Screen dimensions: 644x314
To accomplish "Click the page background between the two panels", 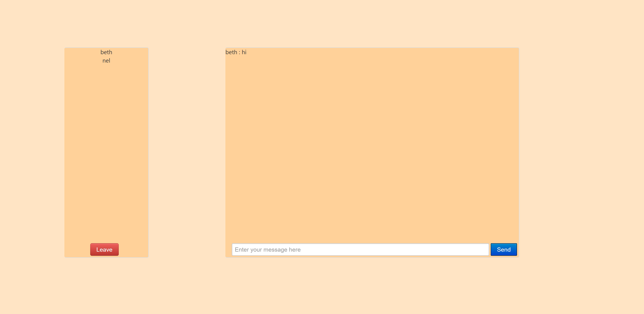I will click(x=187, y=150).
